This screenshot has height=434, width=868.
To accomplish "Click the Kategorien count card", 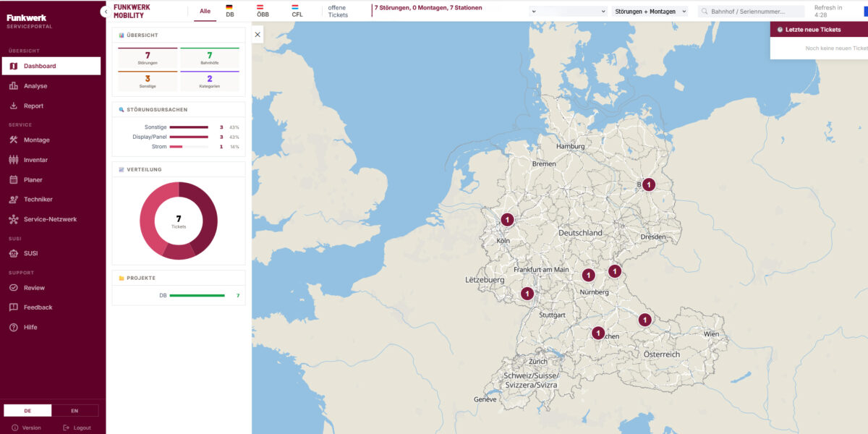I will [210, 81].
